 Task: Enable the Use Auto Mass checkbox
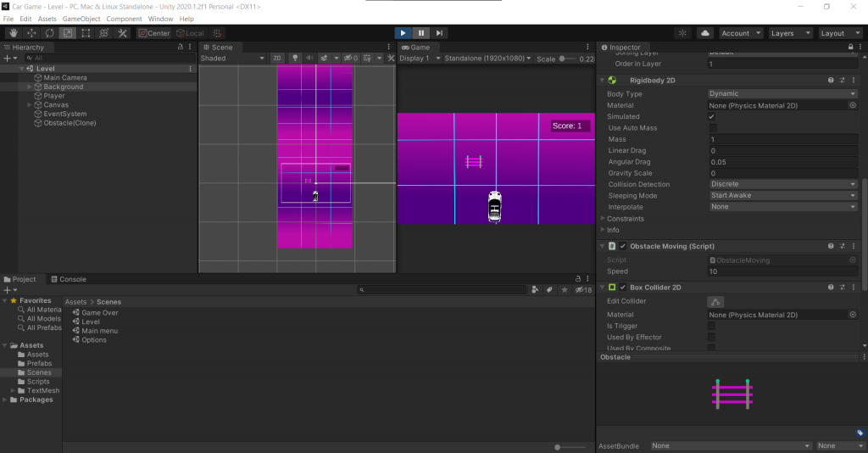[712, 128]
